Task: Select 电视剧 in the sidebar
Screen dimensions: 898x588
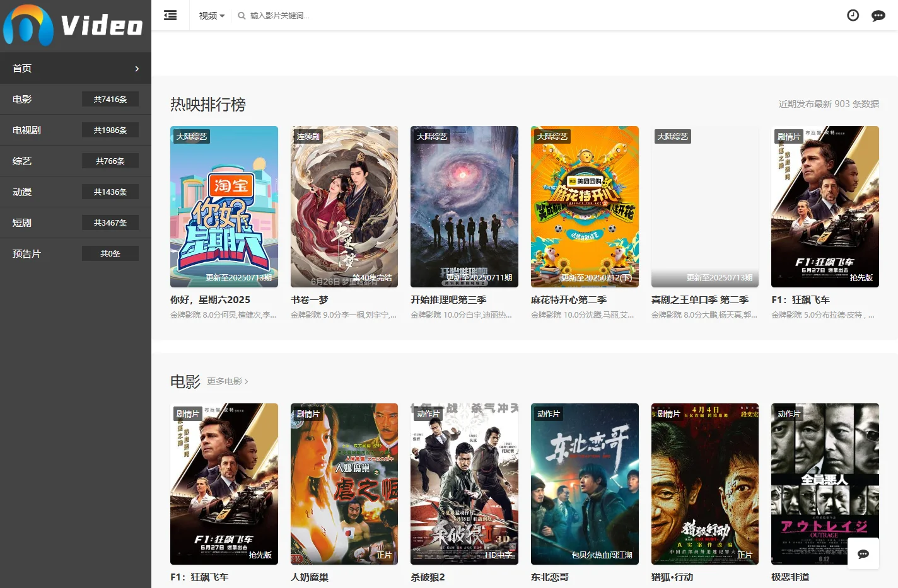Action: [76, 130]
